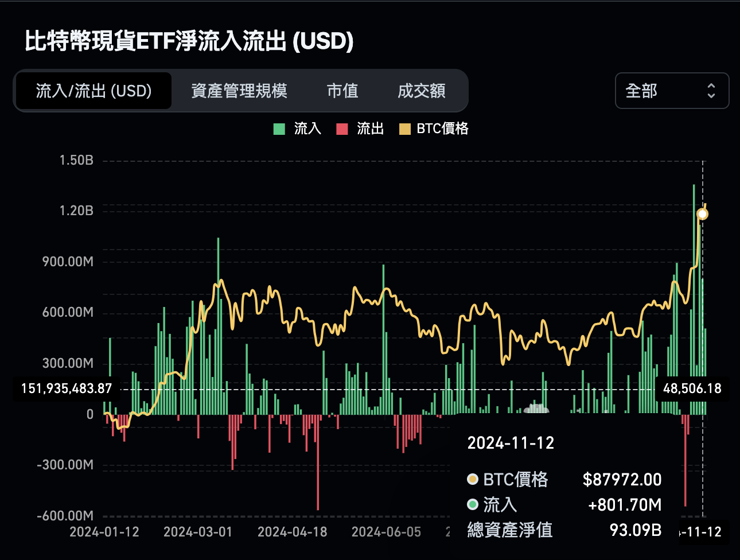This screenshot has height=560, width=740.
Task: Click the 2024-06-05 x-axis date
Action: coord(386,532)
